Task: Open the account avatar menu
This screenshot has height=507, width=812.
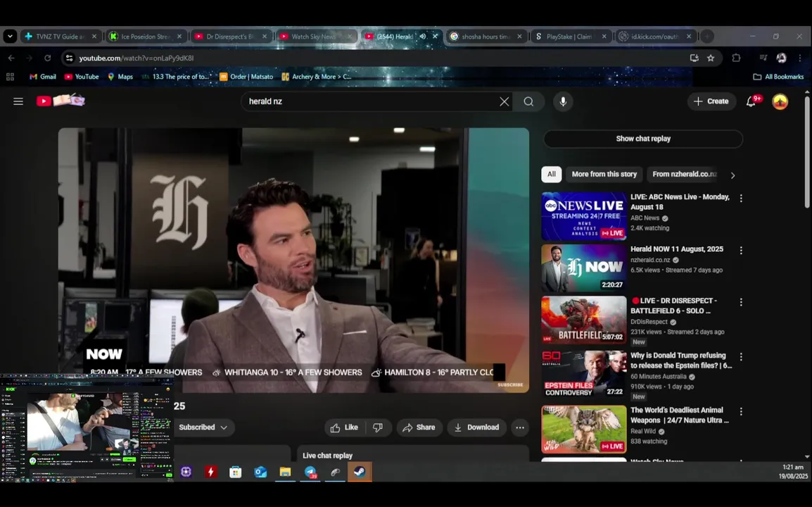Action: [x=780, y=101]
